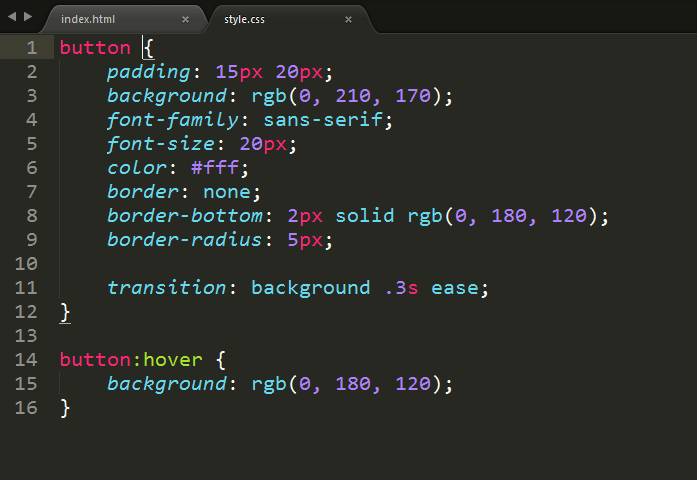The height and width of the screenshot is (480, 697).
Task: Click line number 16 in gutter
Action: (26, 408)
